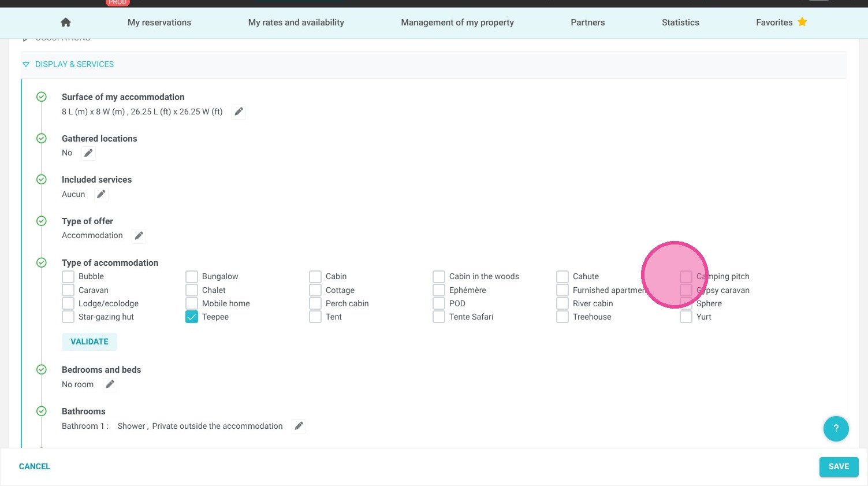Open the help question mark button
The height and width of the screenshot is (486, 868).
[x=836, y=429]
